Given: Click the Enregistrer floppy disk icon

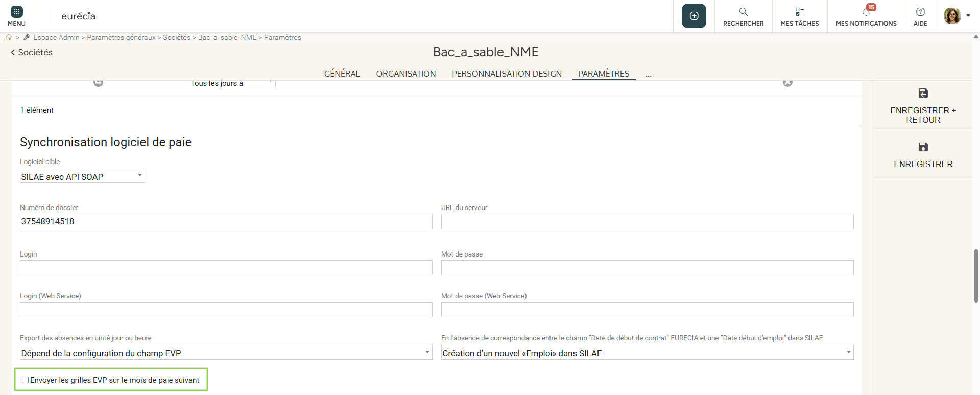Looking at the screenshot, I should point(923,147).
